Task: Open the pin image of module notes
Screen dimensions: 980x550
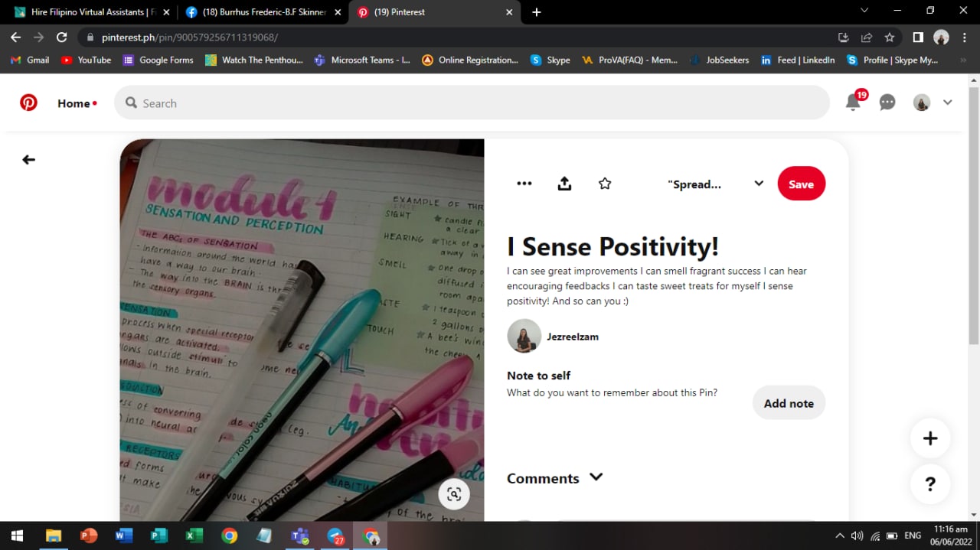Action: pyautogui.click(x=302, y=330)
